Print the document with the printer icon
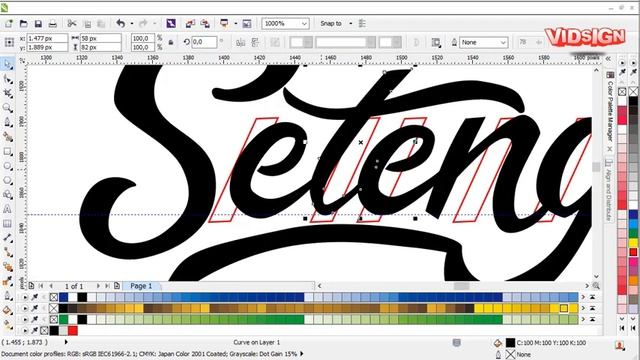Screen dimensions: 640x360 pyautogui.click(x=53, y=24)
